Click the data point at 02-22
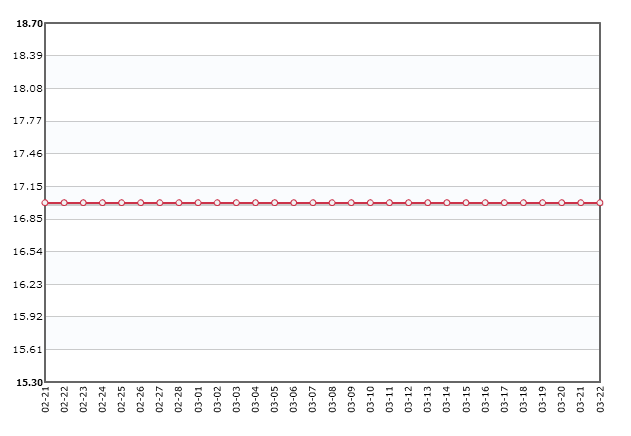Viewport: 631px width, 436px height. tap(64, 203)
